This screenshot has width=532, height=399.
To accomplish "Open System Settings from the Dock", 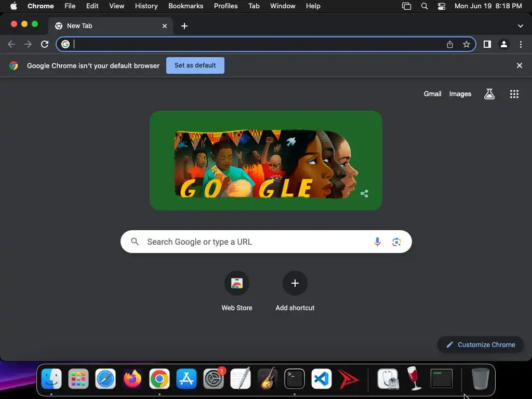I will tap(214, 379).
